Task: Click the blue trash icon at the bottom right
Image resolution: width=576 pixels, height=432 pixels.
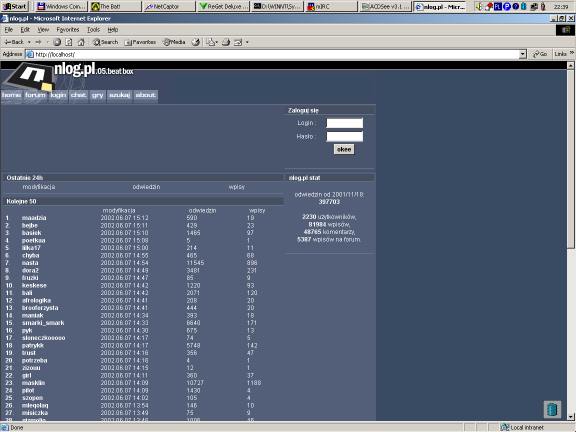Action: tap(552, 409)
